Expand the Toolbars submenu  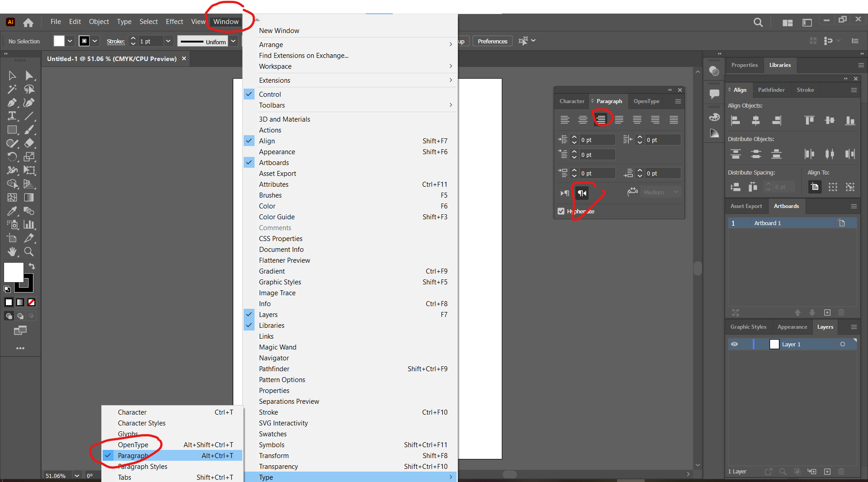pyautogui.click(x=350, y=105)
